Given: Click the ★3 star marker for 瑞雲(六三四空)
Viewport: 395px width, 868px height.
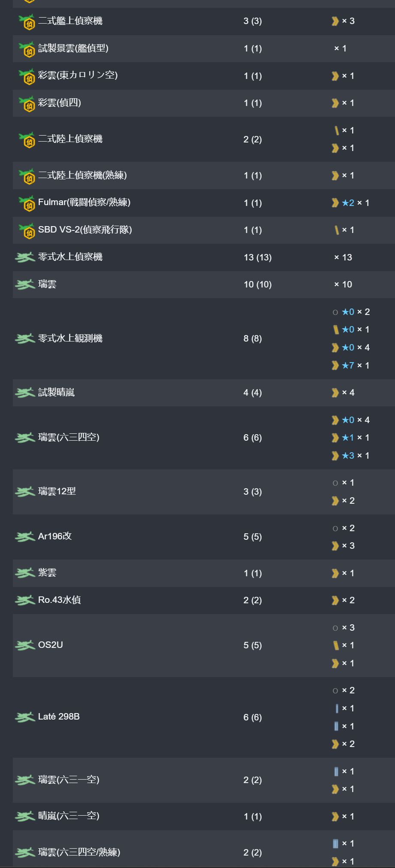Looking at the screenshot, I should click(x=348, y=456).
